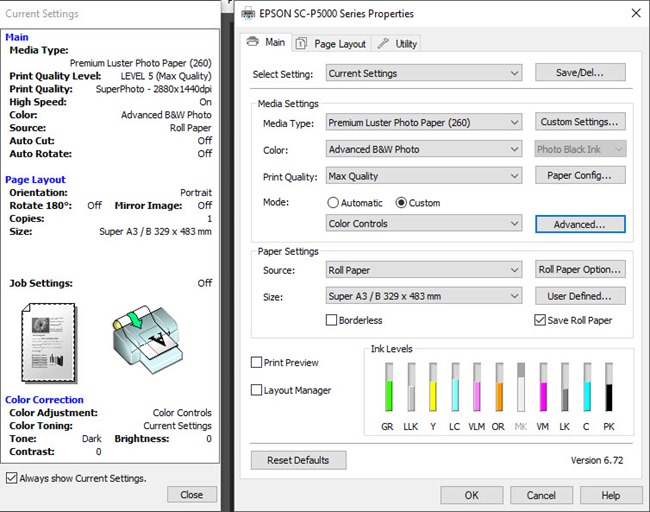Image resolution: width=650 pixels, height=512 pixels.
Task: Open the Select Setting dropdown
Action: tap(424, 73)
